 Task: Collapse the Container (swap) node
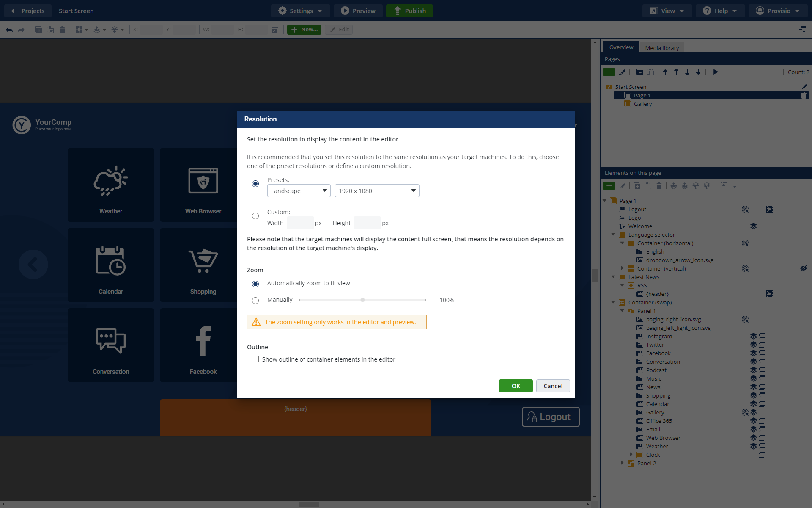[613, 302]
